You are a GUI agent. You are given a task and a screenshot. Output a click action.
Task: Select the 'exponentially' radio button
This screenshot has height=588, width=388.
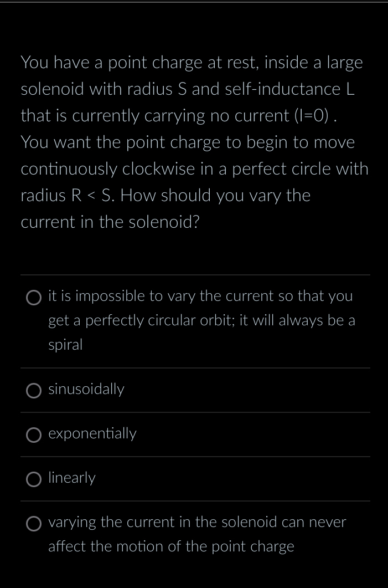coord(34,434)
